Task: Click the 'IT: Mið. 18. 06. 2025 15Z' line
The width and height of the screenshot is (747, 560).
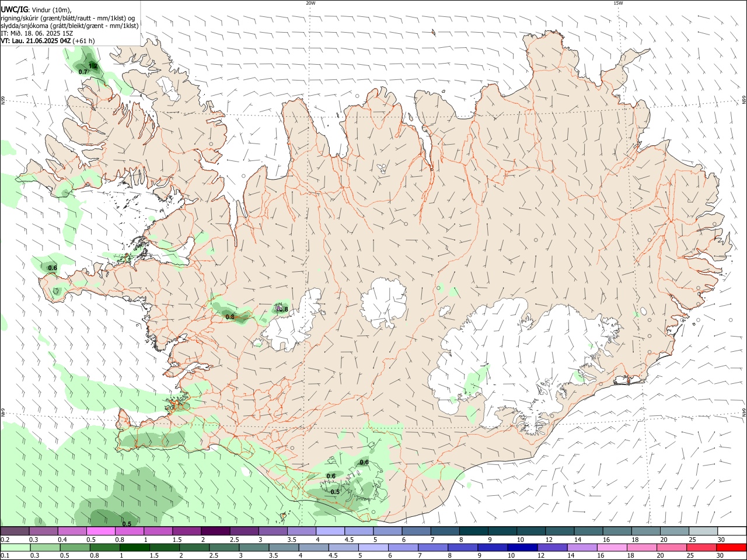Action: [37, 33]
